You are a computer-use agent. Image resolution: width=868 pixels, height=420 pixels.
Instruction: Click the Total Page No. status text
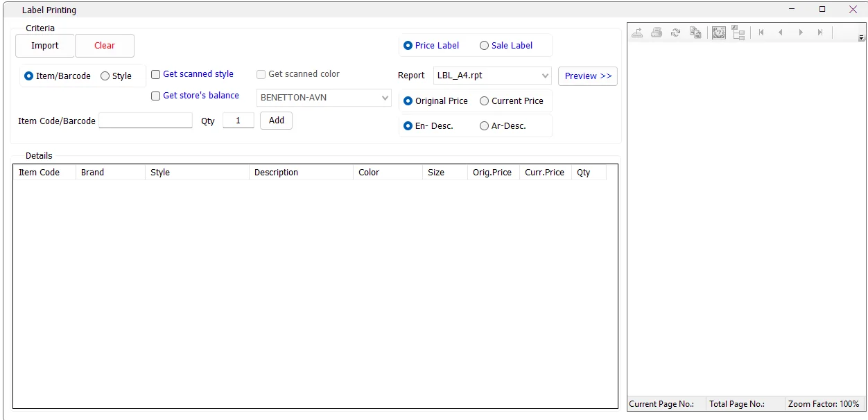coord(737,404)
